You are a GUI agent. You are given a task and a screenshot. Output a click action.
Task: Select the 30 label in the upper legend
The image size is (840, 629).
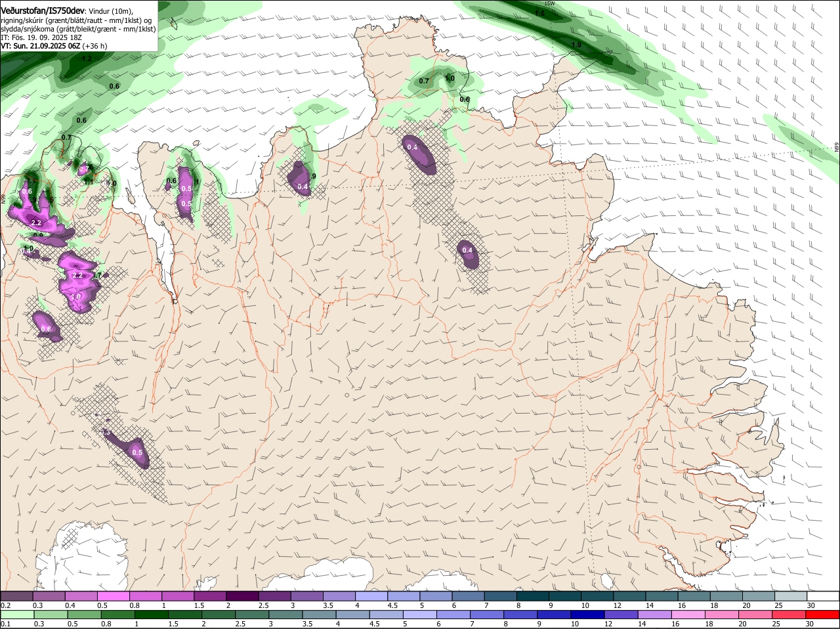click(811, 605)
